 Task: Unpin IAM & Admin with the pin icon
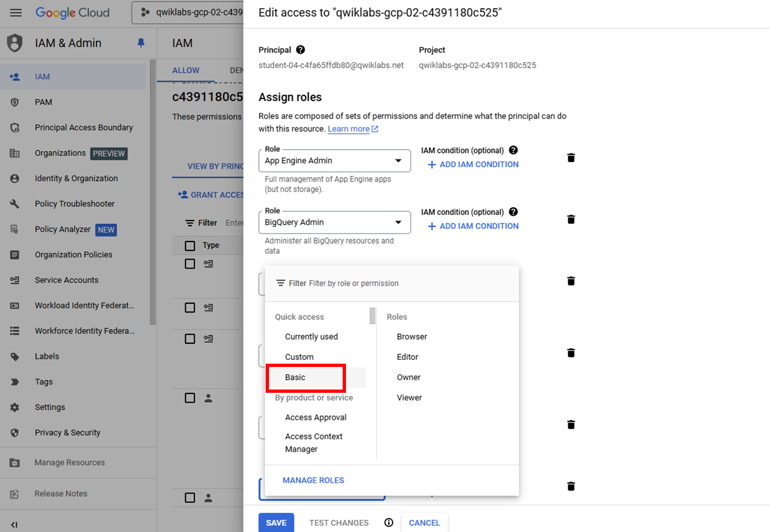(141, 43)
